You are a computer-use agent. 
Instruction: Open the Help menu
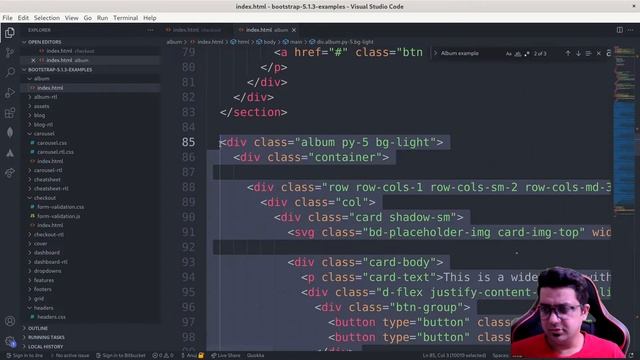[150, 18]
